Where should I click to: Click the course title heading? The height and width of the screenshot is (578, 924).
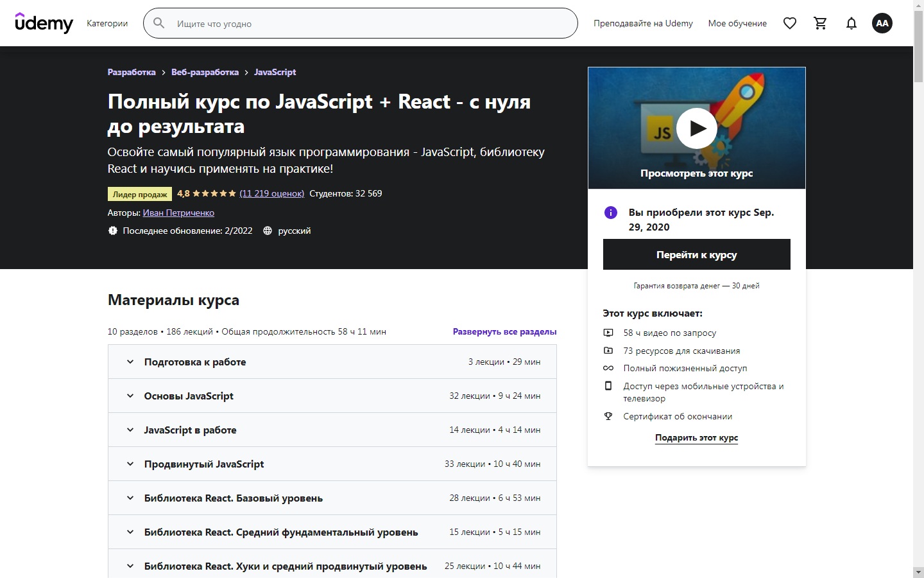pos(319,114)
